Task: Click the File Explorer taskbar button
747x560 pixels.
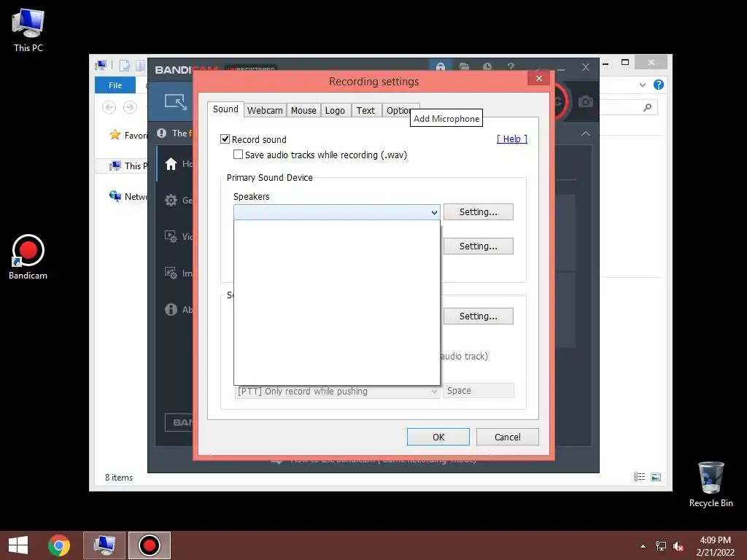Action: [x=104, y=545]
